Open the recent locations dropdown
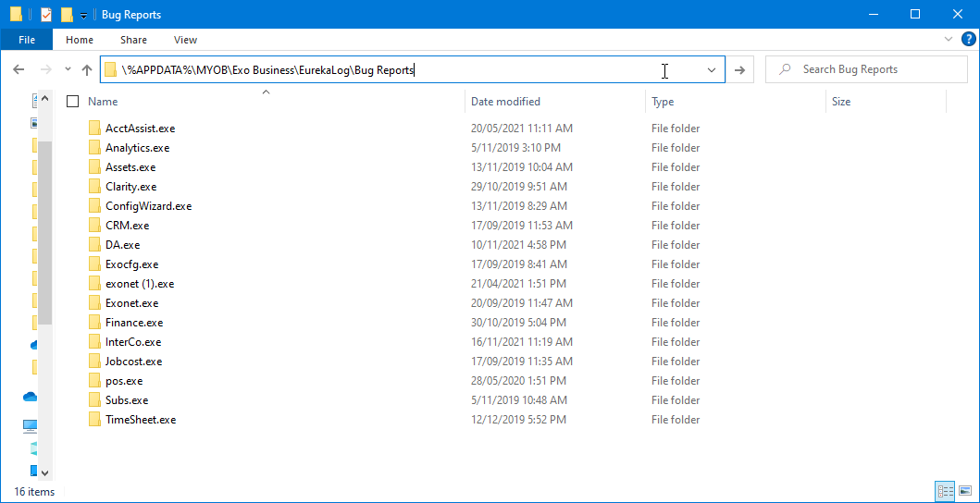980x503 pixels. (68, 70)
